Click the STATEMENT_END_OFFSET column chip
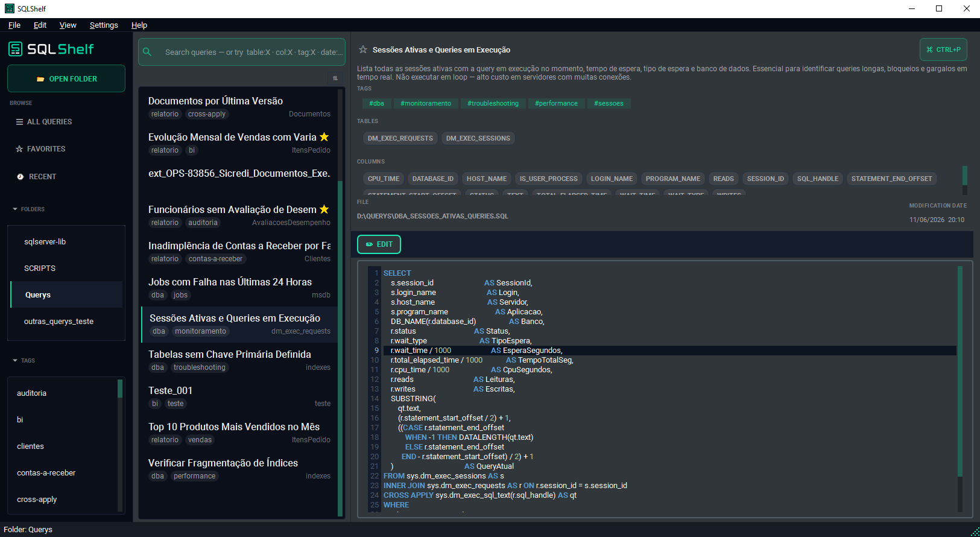This screenshot has width=980, height=537. pos(891,179)
